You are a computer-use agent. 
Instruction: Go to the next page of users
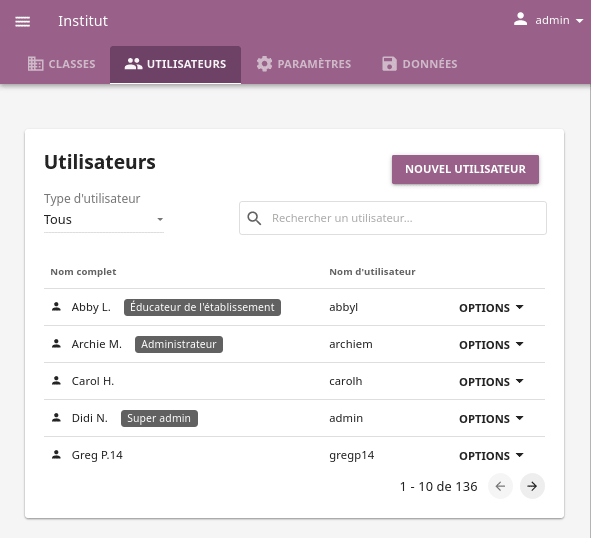coord(532,486)
